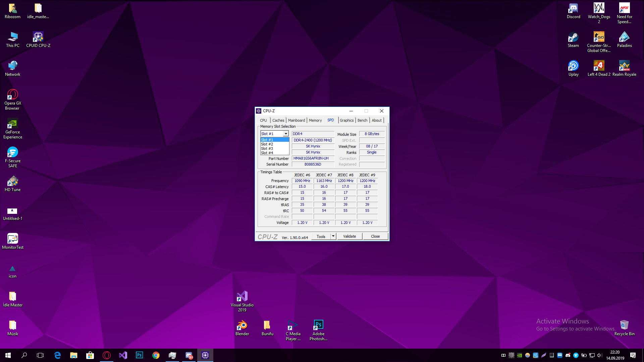
Task: Select Slot #3 from the slot list
Action: (267, 148)
